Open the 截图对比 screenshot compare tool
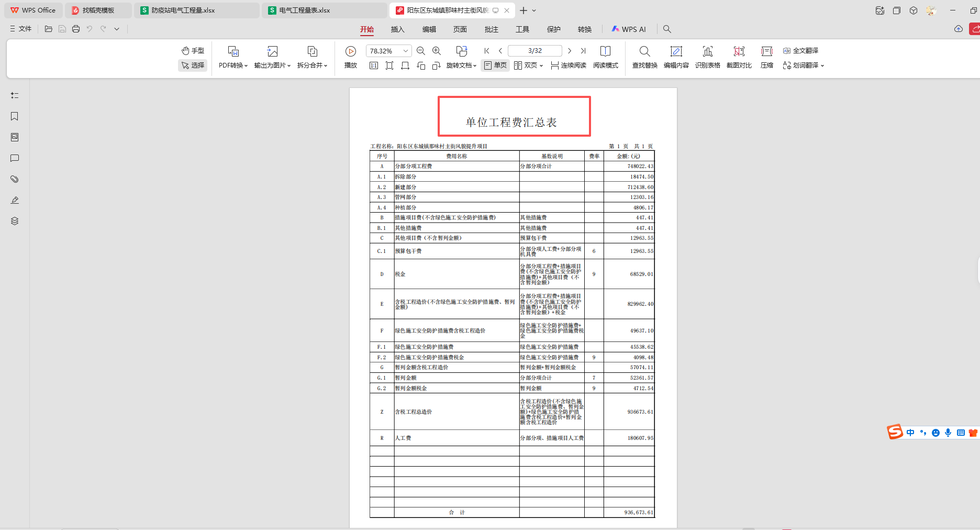Viewport: 980px width, 530px height. 739,58
